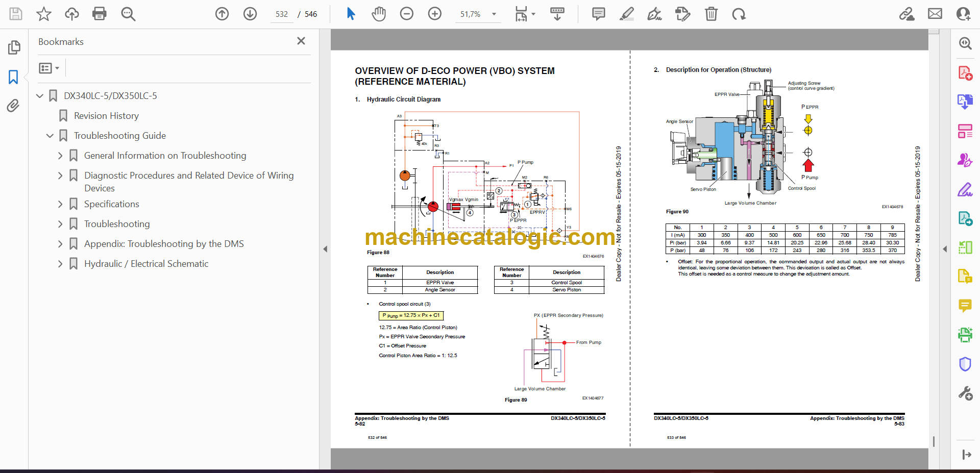980x473 pixels.
Task: Jump to Appendix: Troubleshooting by the DMS
Action: pyautogui.click(x=164, y=244)
